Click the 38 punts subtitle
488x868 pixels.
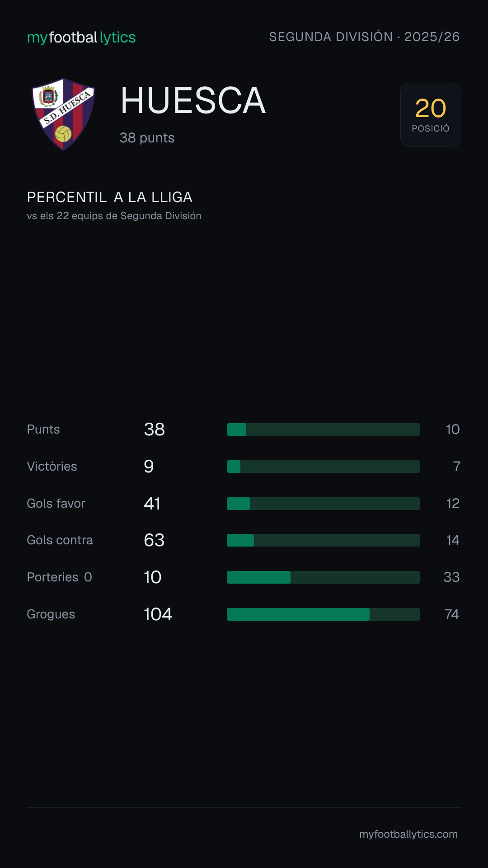point(147,138)
